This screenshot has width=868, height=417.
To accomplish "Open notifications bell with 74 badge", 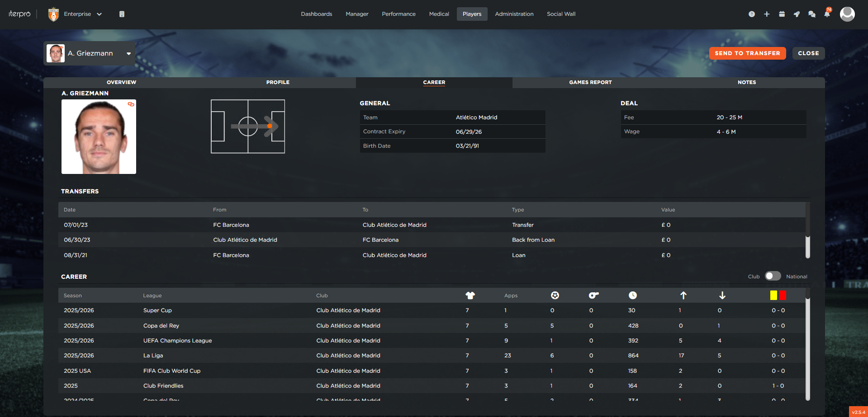I will pos(827,14).
